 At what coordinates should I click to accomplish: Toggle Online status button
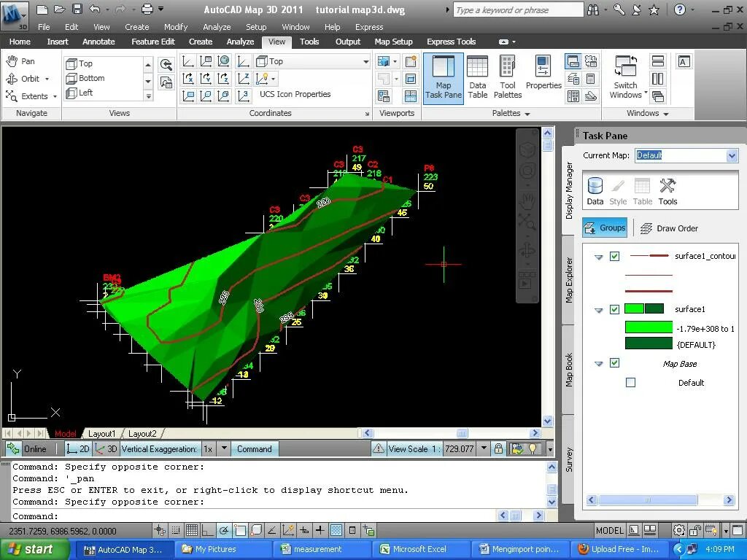[x=28, y=448]
